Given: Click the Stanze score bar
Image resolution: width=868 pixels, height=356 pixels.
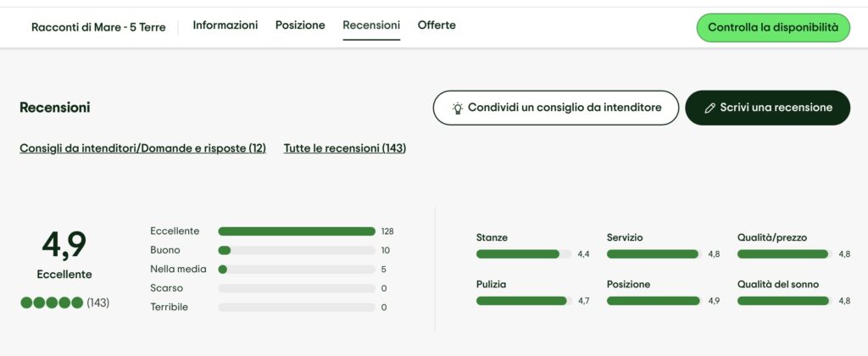Looking at the screenshot, I should 523,253.
